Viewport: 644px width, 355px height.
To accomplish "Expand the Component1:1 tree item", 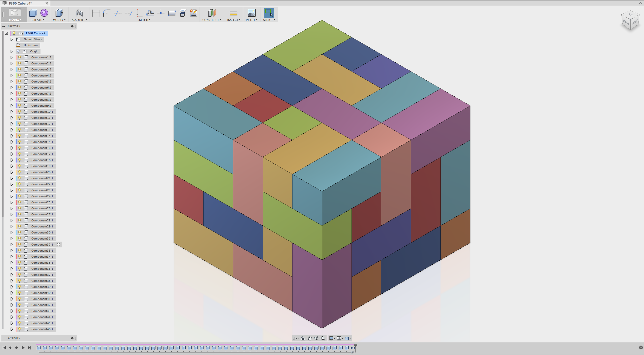I will pyautogui.click(x=12, y=57).
